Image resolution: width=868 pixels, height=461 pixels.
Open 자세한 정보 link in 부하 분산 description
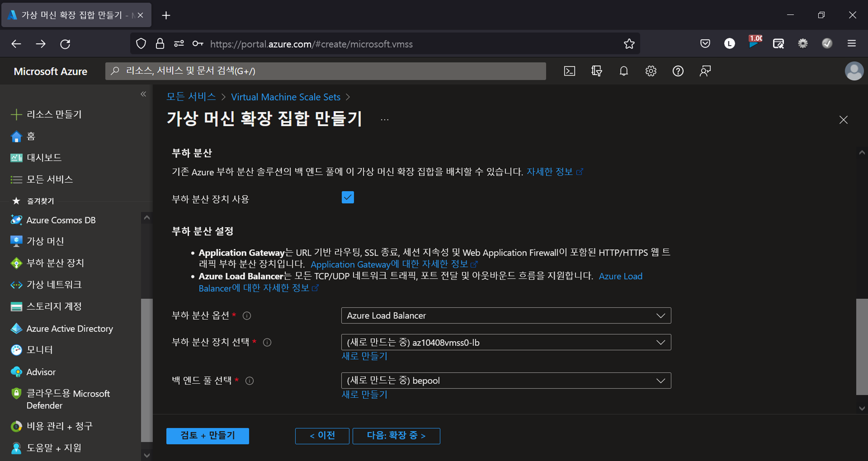pyautogui.click(x=555, y=172)
